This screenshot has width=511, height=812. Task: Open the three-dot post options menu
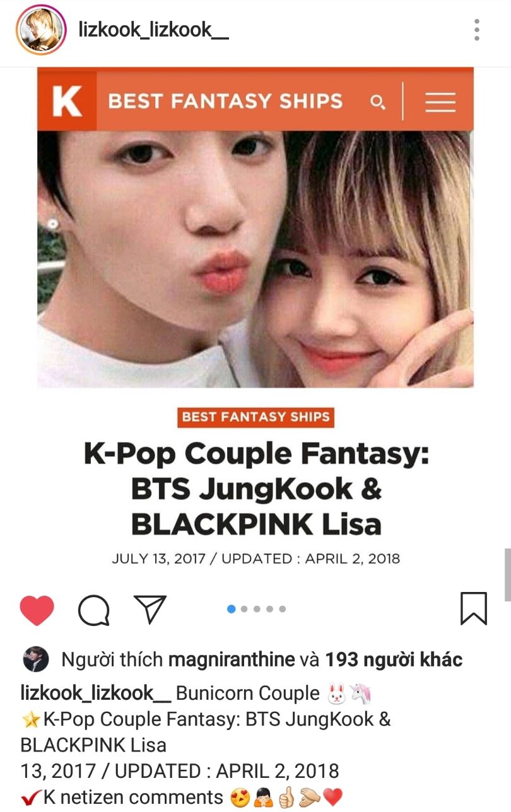(477, 30)
